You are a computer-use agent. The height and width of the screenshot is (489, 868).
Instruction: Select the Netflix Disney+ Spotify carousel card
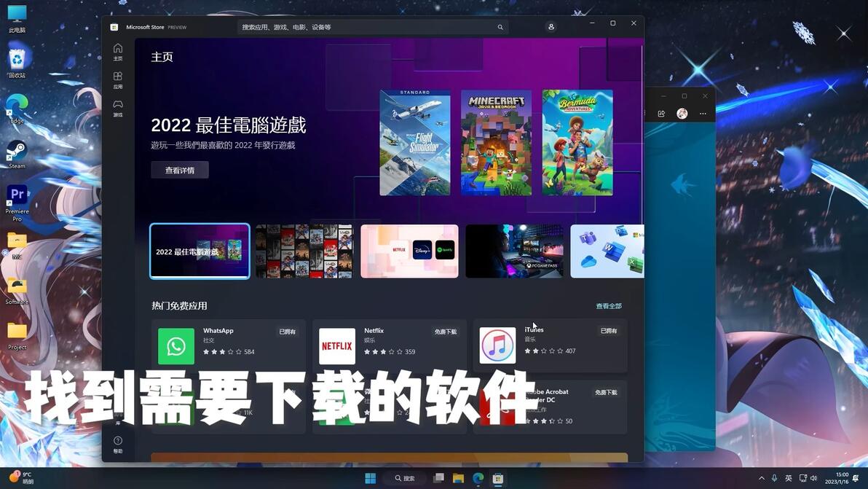(x=409, y=251)
